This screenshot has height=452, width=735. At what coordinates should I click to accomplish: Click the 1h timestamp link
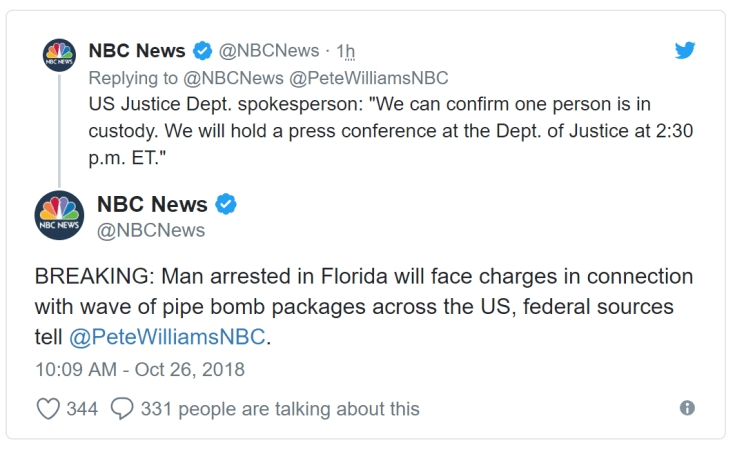[345, 51]
